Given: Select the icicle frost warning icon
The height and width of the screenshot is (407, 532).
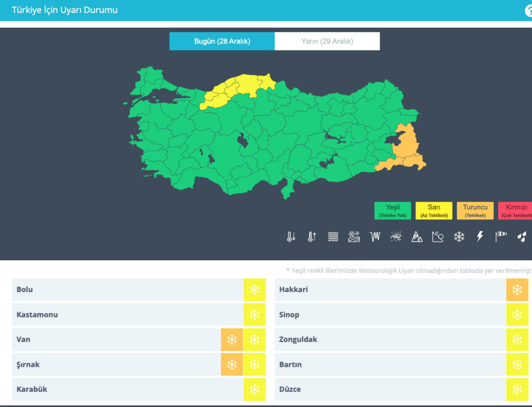Looking at the screenshot, I should [375, 237].
